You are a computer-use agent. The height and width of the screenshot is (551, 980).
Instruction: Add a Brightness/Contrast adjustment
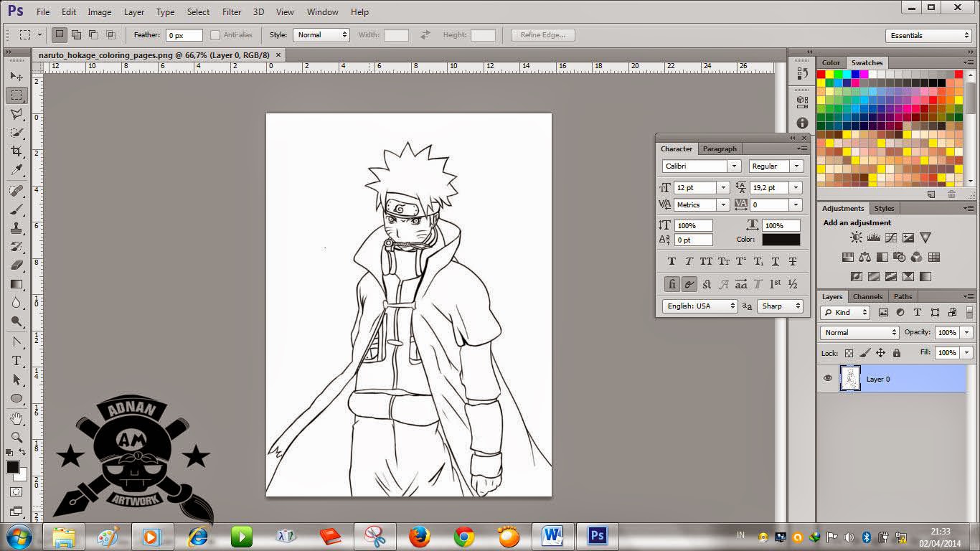pyautogui.click(x=856, y=237)
